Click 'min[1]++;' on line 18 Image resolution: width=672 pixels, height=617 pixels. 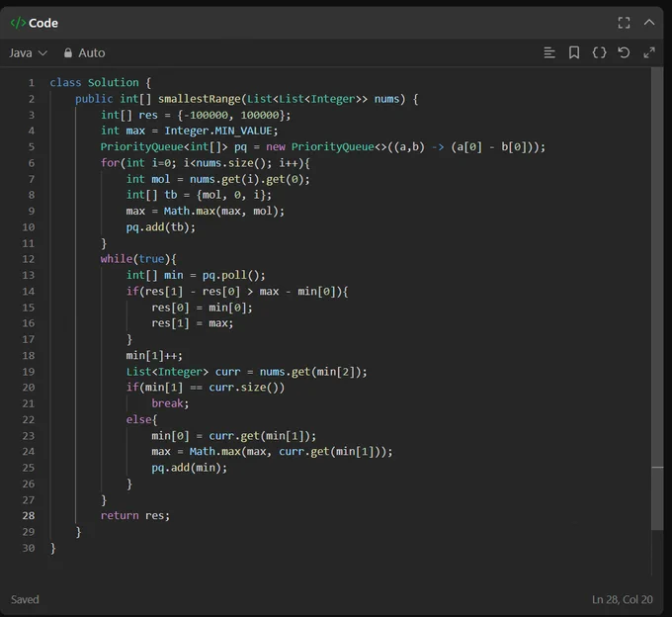click(154, 355)
